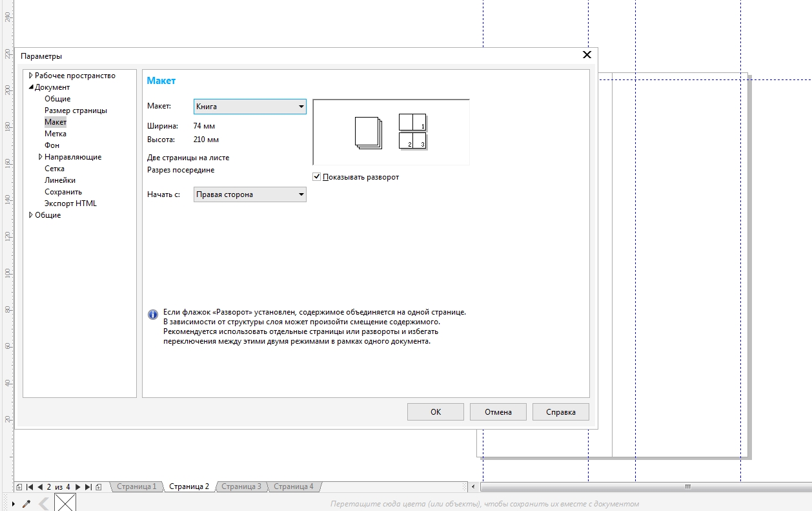Select Сохранить in the tree
This screenshot has width=812, height=511.
(x=63, y=192)
